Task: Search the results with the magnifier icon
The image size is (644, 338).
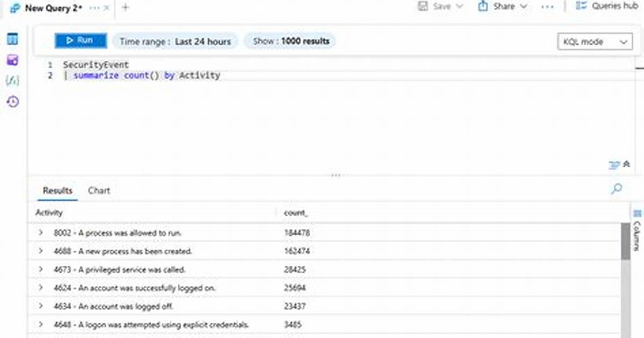Action: pos(617,188)
